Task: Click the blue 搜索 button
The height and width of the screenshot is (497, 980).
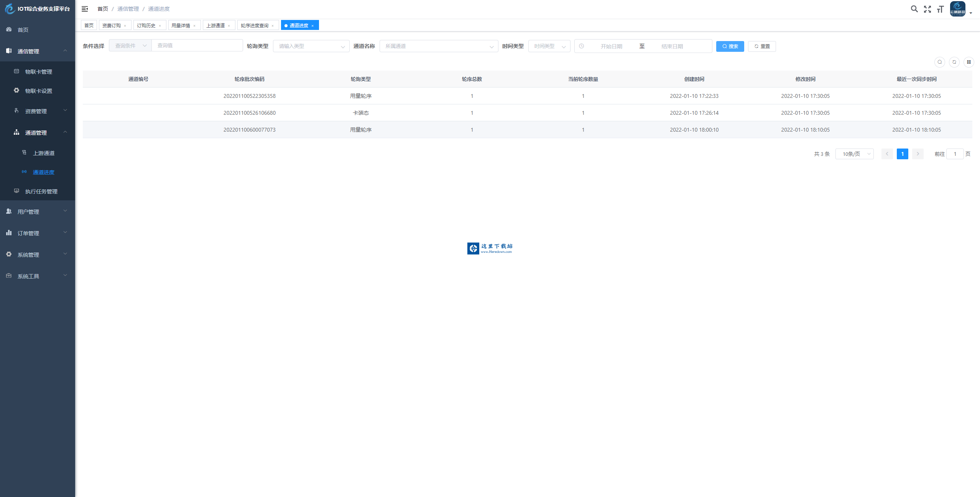Action: pos(730,46)
